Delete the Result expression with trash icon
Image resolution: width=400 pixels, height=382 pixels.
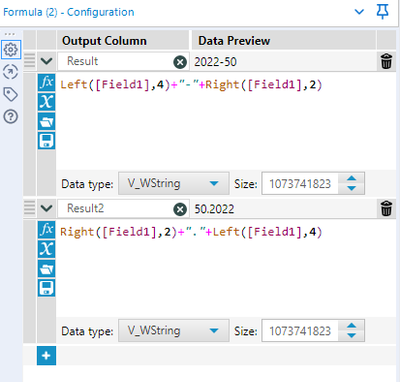coord(386,61)
